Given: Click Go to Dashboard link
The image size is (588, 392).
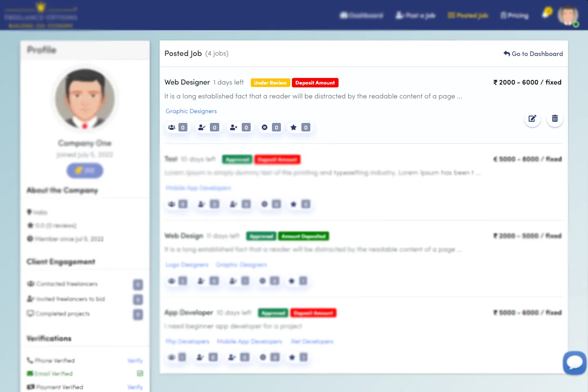Looking at the screenshot, I should click(x=533, y=54).
